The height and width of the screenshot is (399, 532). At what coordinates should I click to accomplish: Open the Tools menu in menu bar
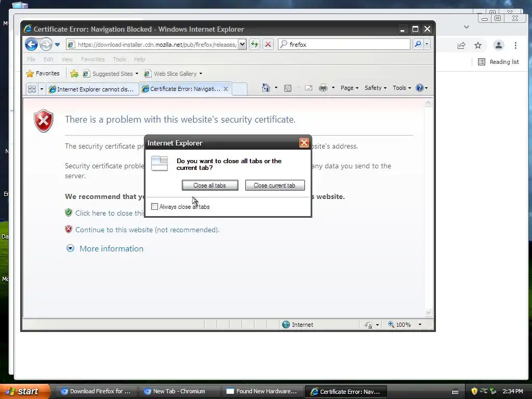119,59
